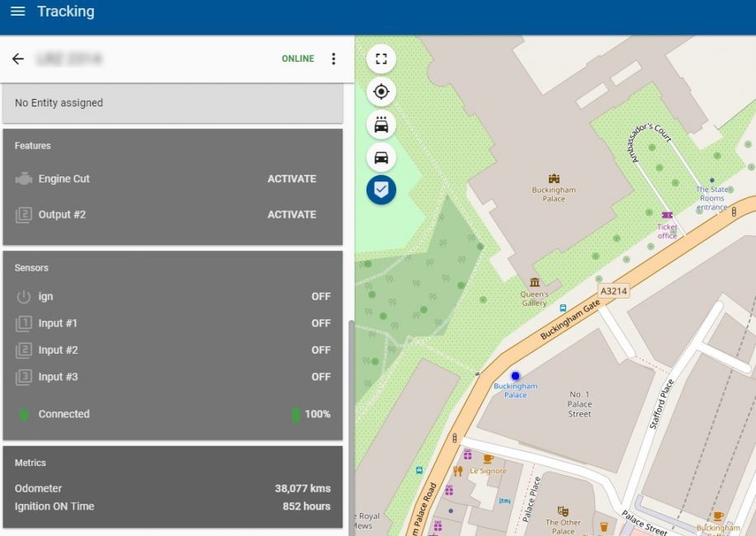Click The State Rooms entrance label
The height and width of the screenshot is (536, 756).
pos(712,198)
